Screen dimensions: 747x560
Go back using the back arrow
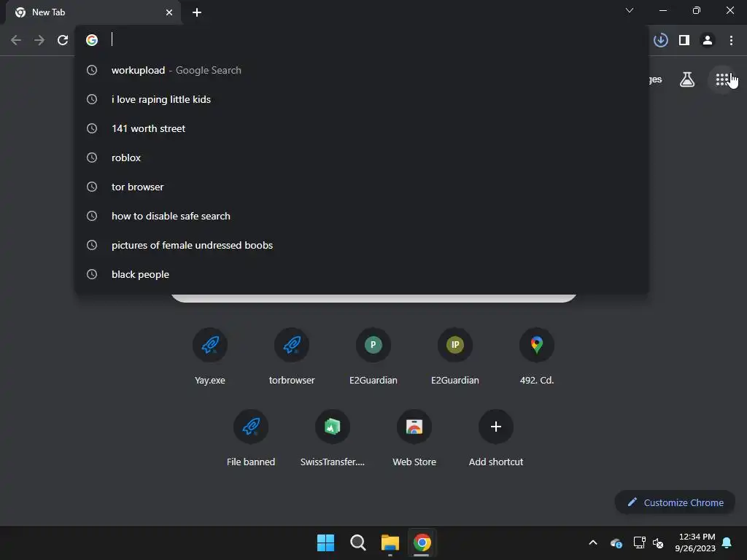pos(16,41)
